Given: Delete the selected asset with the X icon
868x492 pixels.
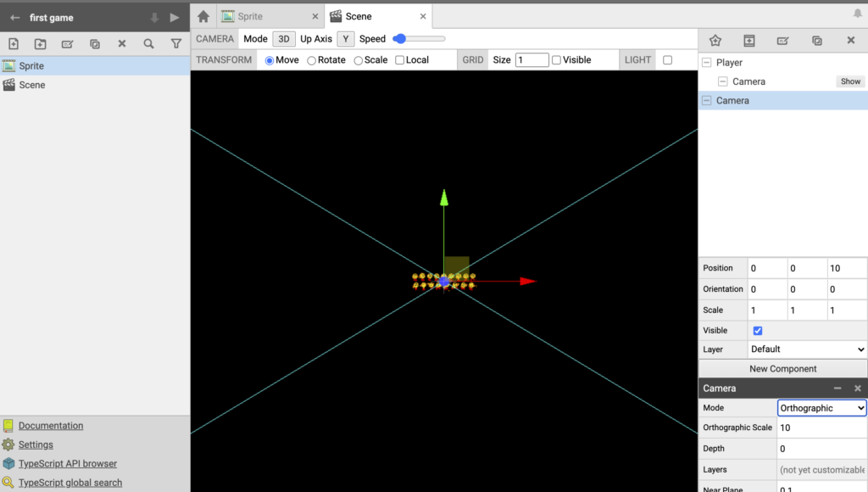Looking at the screenshot, I should 122,44.
